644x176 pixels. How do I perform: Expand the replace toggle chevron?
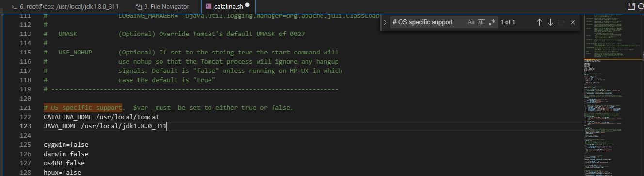tap(385, 22)
